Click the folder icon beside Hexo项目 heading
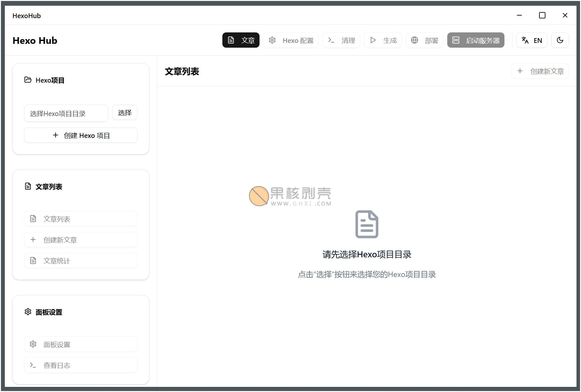 tap(28, 80)
